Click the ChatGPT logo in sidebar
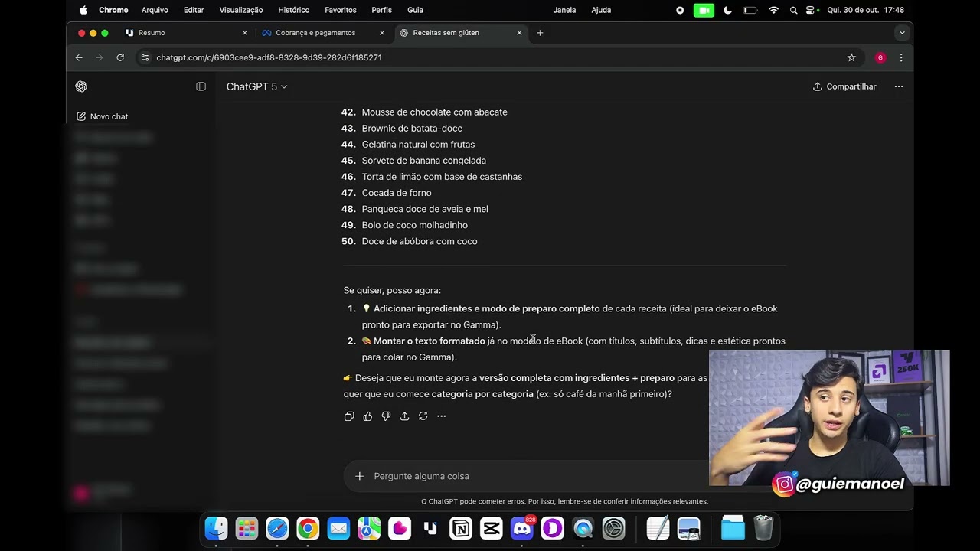Screen dimensions: 980x551 tap(81, 86)
